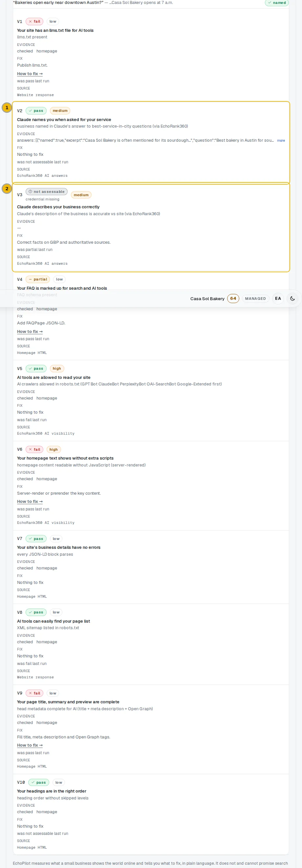Select title 'Your page title, summary and preview are complete'
The image size is (302, 868).
[x=68, y=702]
